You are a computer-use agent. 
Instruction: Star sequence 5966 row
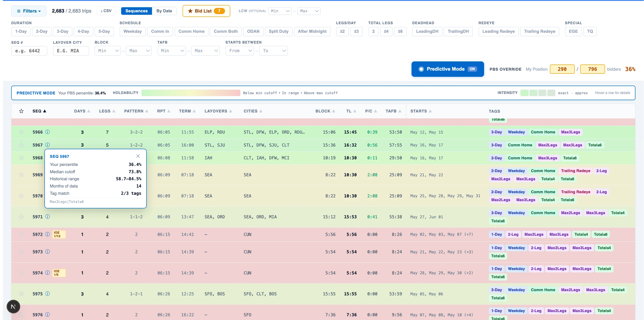21,132
